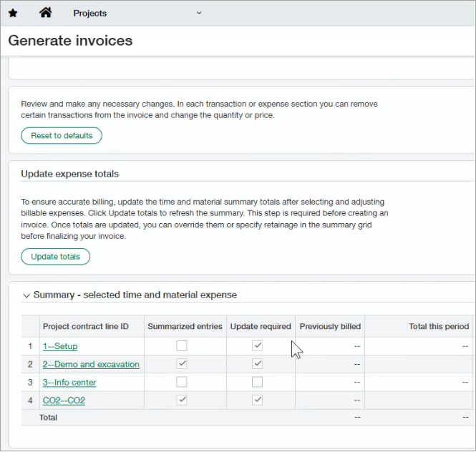Toggle Update required for Info center row
The height and width of the screenshot is (452, 476).
(258, 382)
